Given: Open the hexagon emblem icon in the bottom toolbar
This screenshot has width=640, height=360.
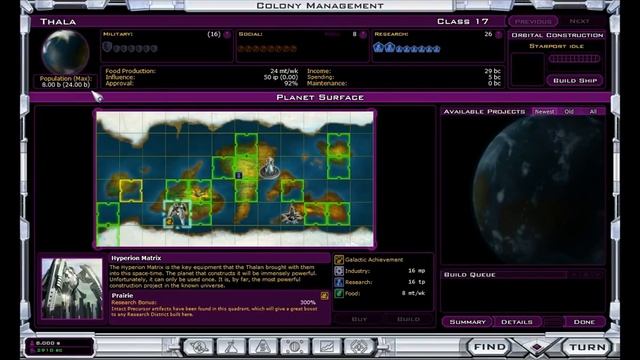Looking at the screenshot, I should click(359, 347).
